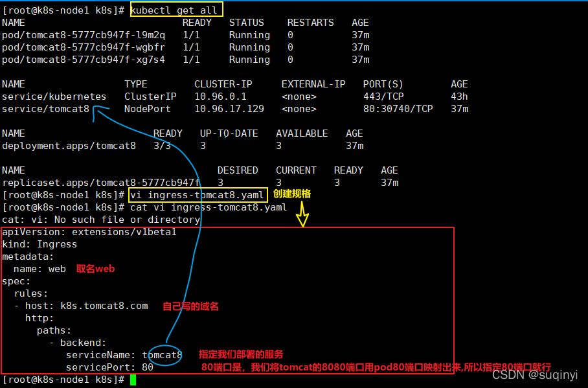The height and width of the screenshot is (388, 588).
Task: Click the STATUS column header
Action: (246, 23)
